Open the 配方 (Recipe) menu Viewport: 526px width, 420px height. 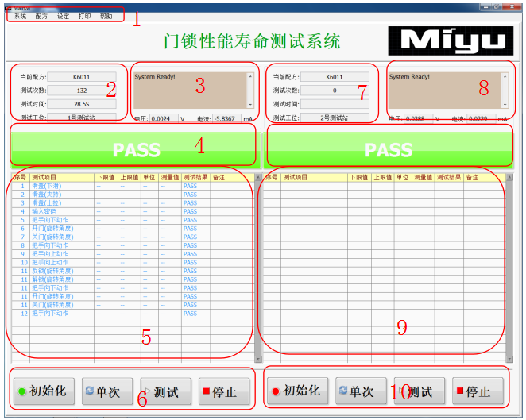point(41,16)
